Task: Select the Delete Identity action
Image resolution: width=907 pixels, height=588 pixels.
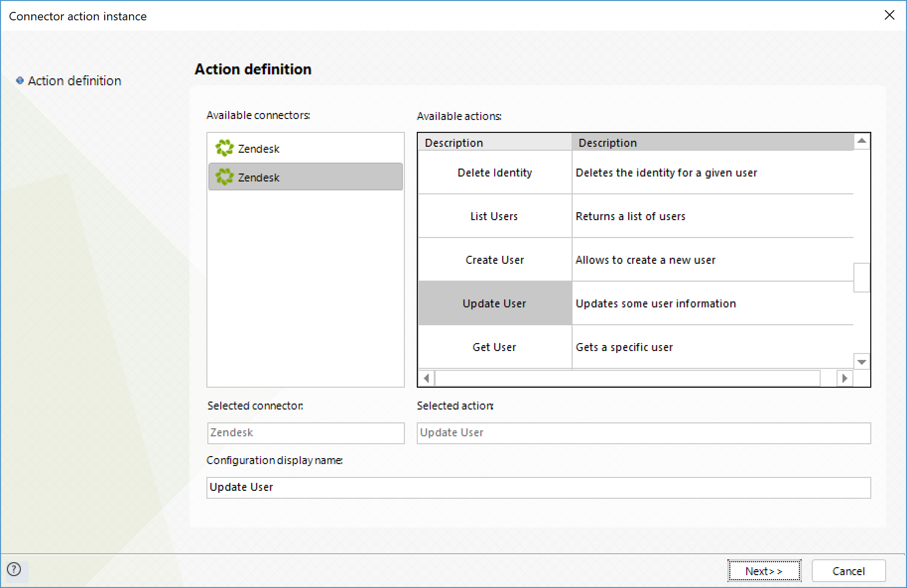Action: coord(495,173)
